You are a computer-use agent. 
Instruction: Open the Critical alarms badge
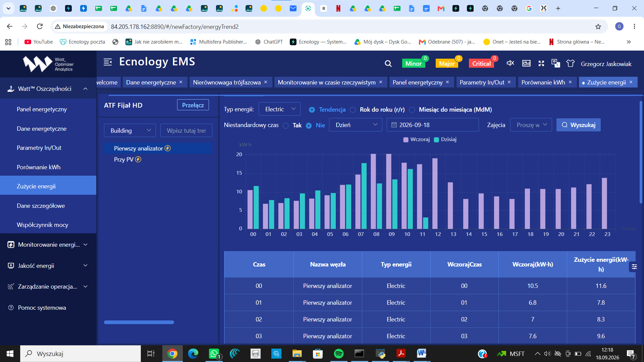[481, 63]
